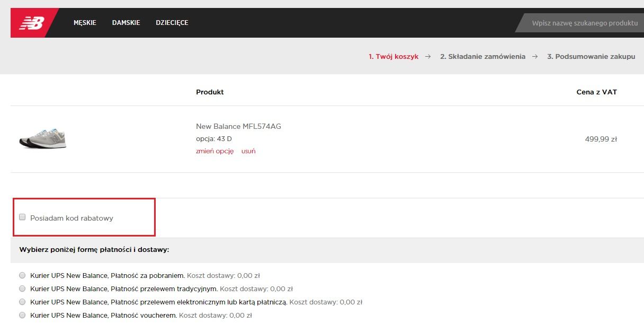Click the Produkt column header
Image resolution: width=644 pixels, height=332 pixels.
(210, 92)
